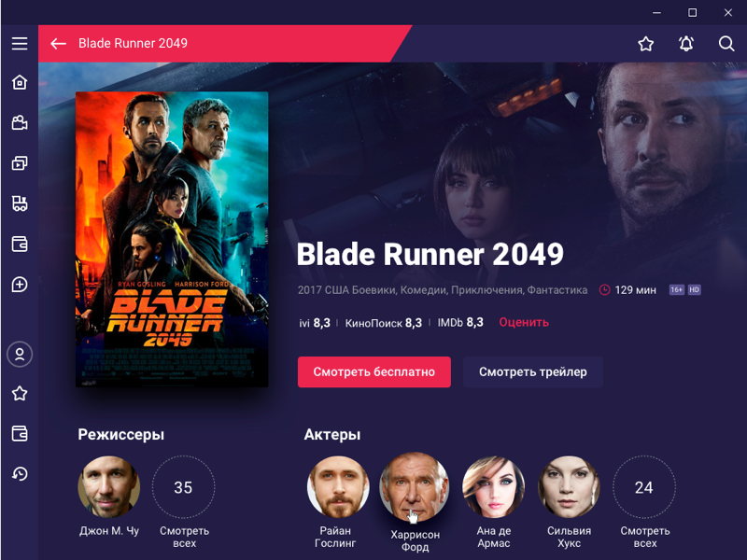The width and height of the screenshot is (747, 560).
Task: Go back using the arrow beside Blade Runner 2049
Action: (58, 44)
